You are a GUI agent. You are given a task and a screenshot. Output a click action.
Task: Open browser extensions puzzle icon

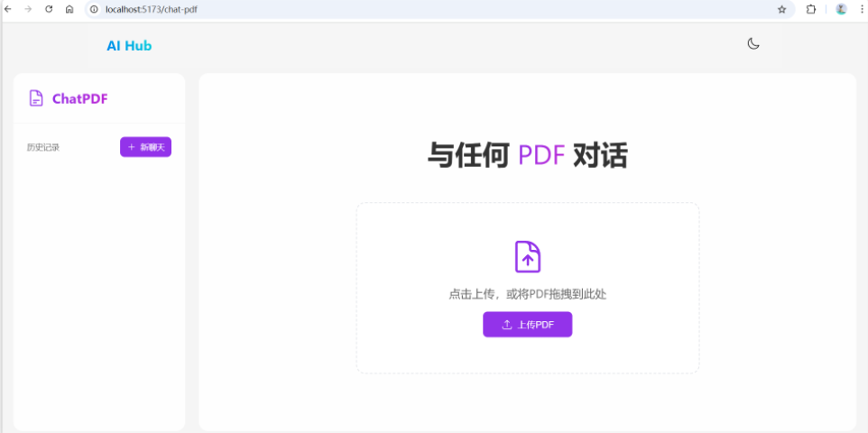811,9
